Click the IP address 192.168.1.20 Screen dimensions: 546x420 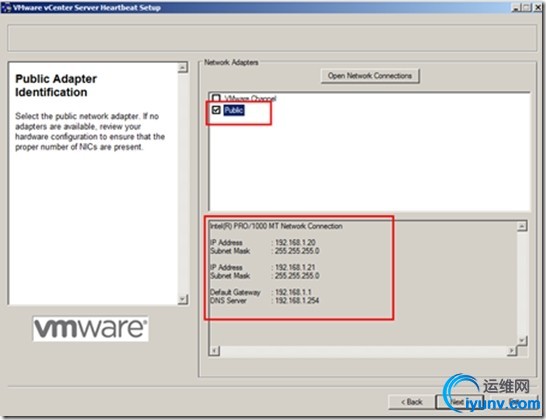coord(295,242)
